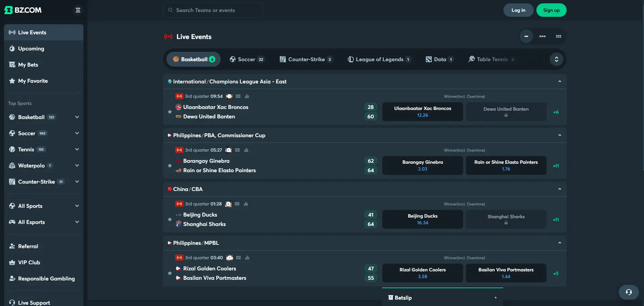Click the Sign up button

[x=551, y=10]
